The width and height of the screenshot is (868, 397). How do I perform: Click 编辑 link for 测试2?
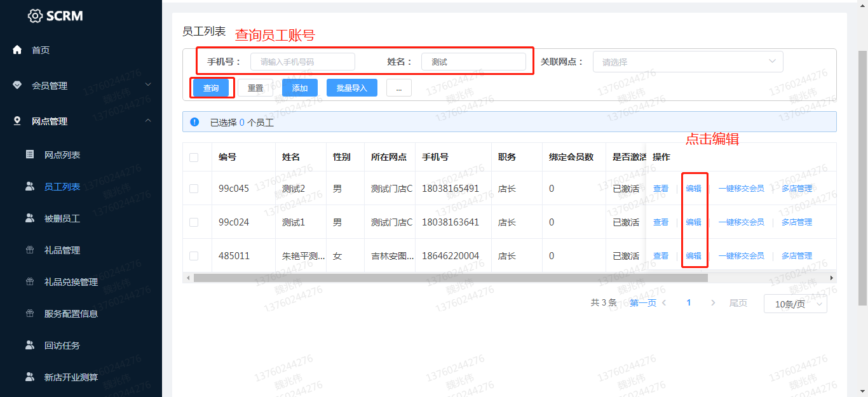pos(693,189)
